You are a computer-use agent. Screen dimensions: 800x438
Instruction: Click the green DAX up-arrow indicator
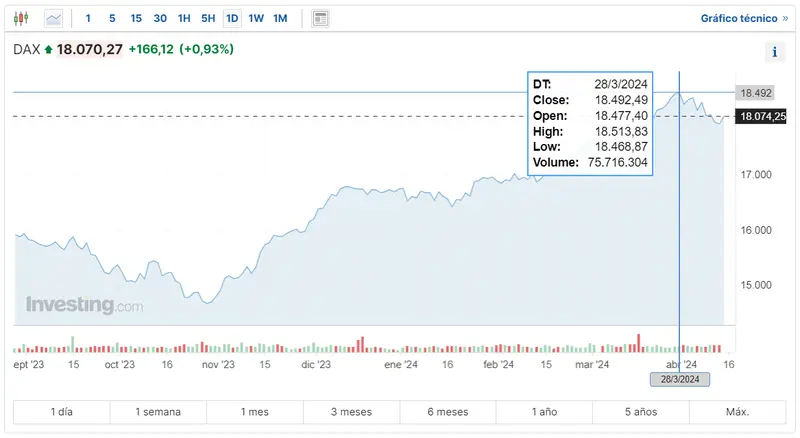[x=48, y=49]
